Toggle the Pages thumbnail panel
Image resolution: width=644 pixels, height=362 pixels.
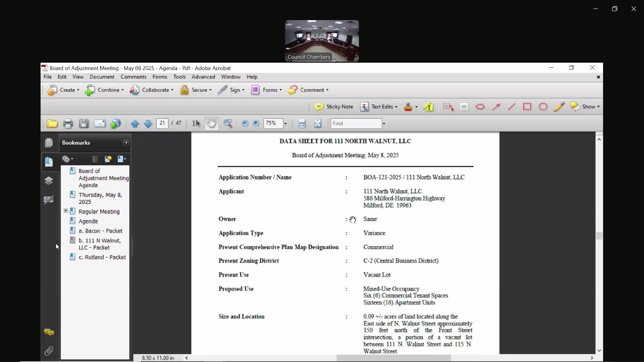(x=49, y=143)
